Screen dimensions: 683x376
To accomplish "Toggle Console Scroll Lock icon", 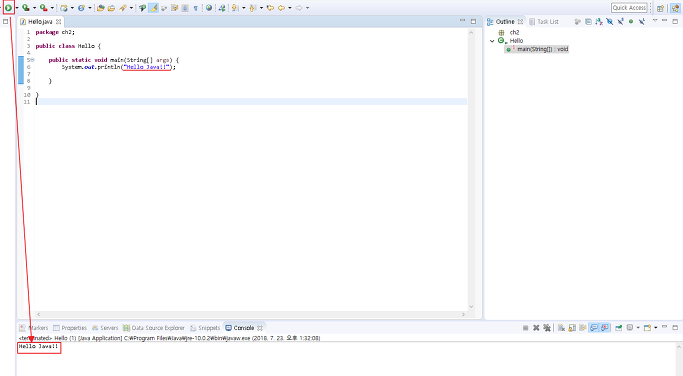I will click(x=572, y=328).
